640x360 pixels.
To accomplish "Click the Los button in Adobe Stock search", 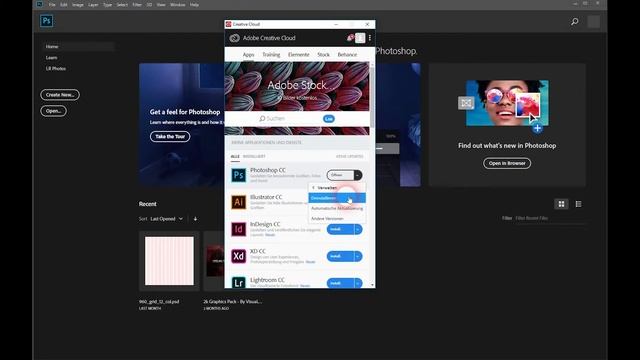I will pos(329,119).
